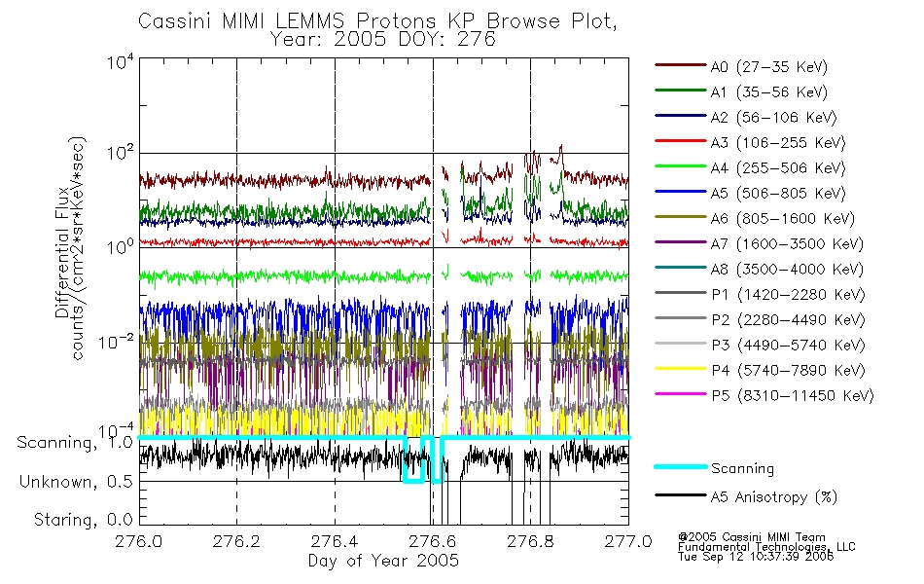Select the P4 (5740-7890 KeV) yellow legend line

681,369
